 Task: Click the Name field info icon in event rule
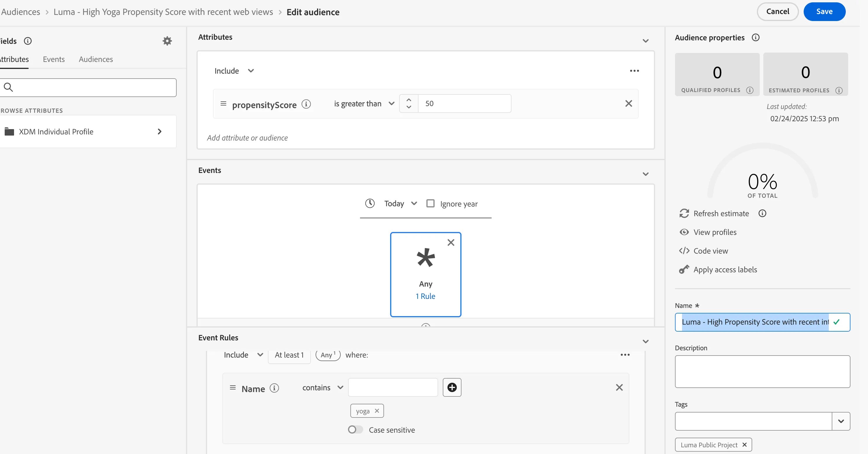pos(274,388)
